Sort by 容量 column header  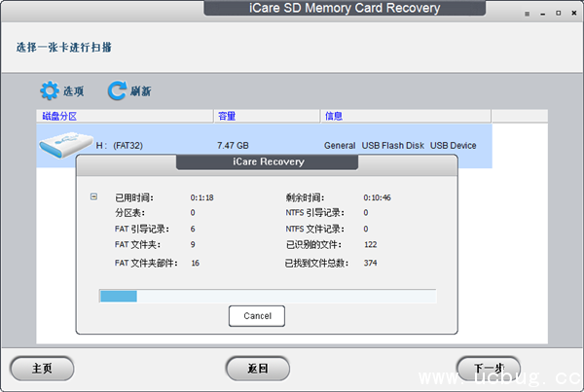[267, 116]
